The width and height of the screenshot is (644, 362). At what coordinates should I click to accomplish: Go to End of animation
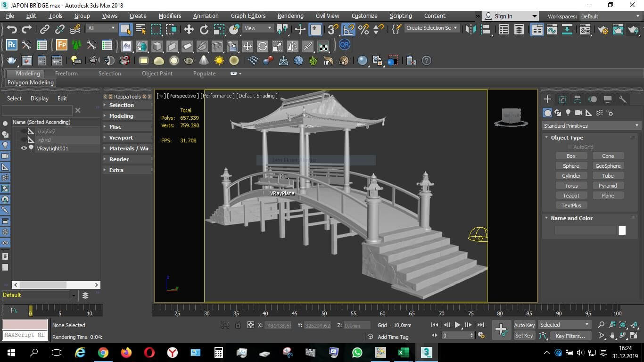click(x=480, y=325)
